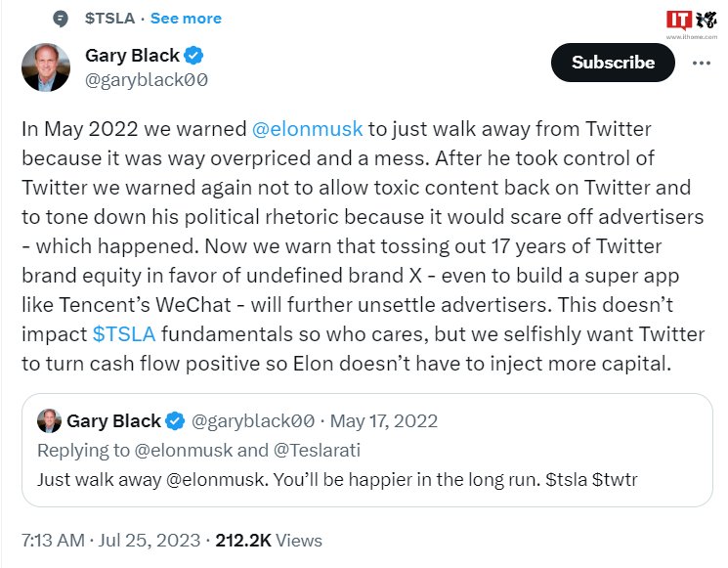Click the 212.2K Views count
The height and width of the screenshot is (568, 728).
(x=269, y=540)
